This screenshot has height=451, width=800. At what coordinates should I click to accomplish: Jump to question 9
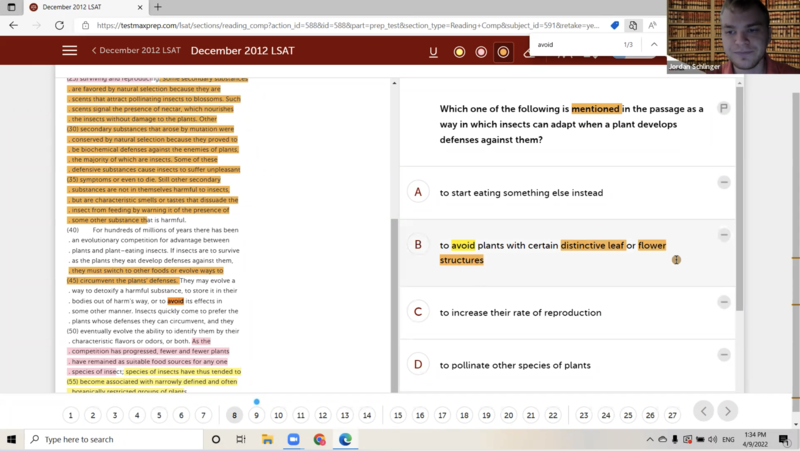point(256,415)
